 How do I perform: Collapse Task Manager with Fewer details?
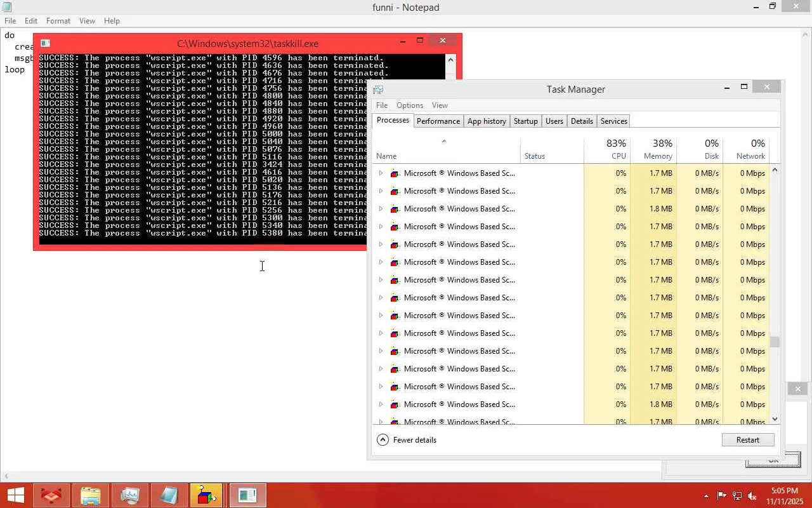pyautogui.click(x=407, y=439)
